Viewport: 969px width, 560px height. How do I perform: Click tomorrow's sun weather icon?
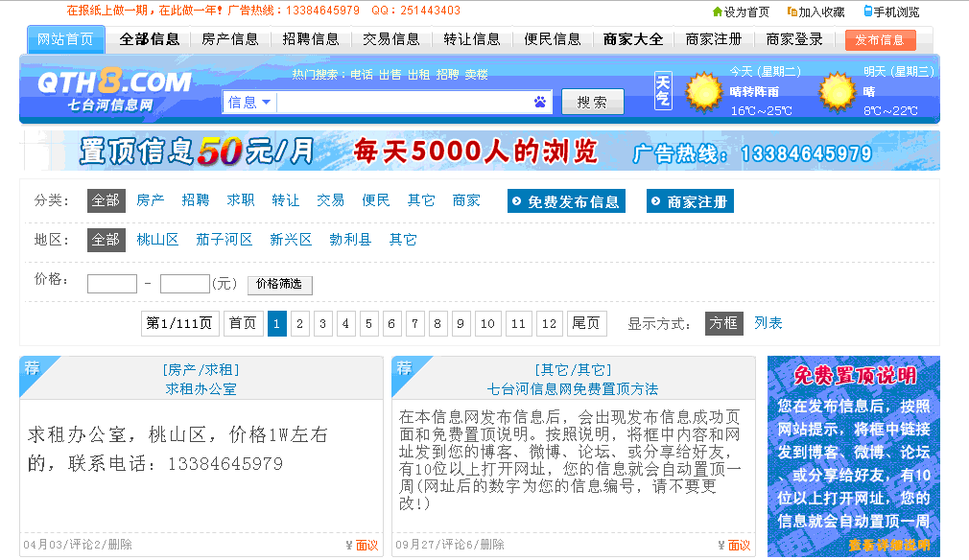click(x=837, y=91)
